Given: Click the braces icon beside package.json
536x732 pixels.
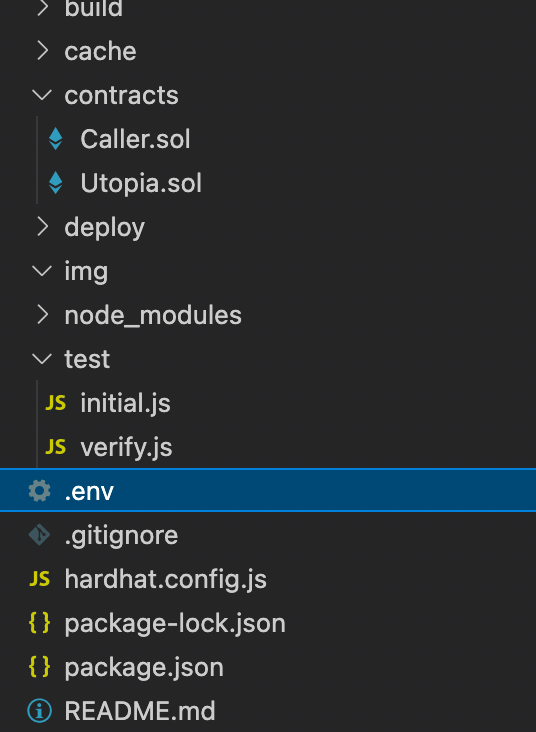Looking at the screenshot, I should pyautogui.click(x=39, y=667).
